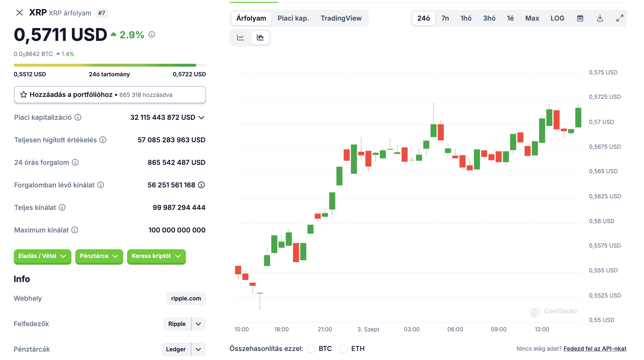Click the 3. Szept axis label
644x360 pixels.
368,329
